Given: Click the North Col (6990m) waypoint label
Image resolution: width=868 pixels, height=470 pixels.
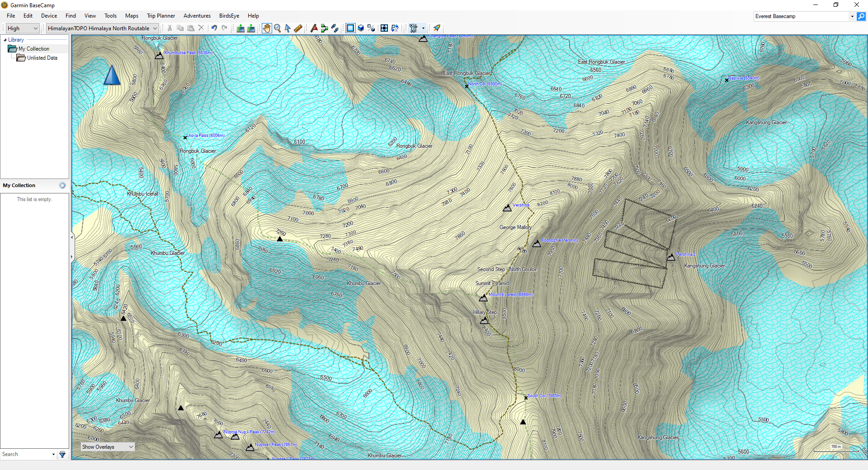Looking at the screenshot, I should coord(485,84).
